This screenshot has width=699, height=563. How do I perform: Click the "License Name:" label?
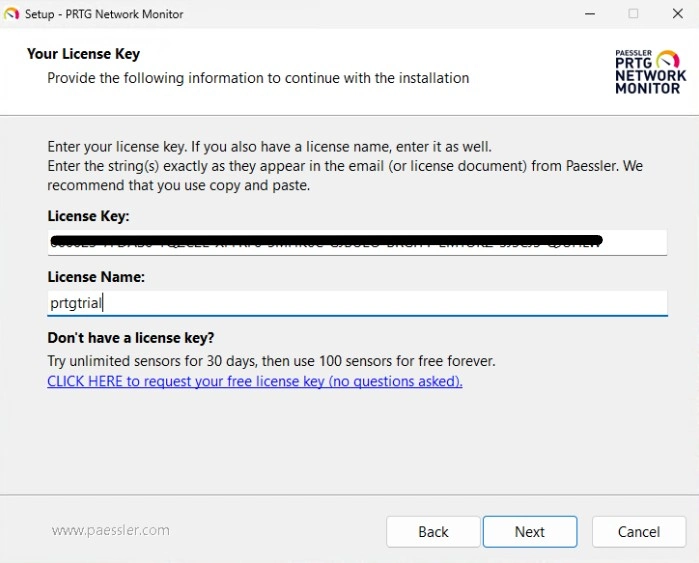(96, 276)
